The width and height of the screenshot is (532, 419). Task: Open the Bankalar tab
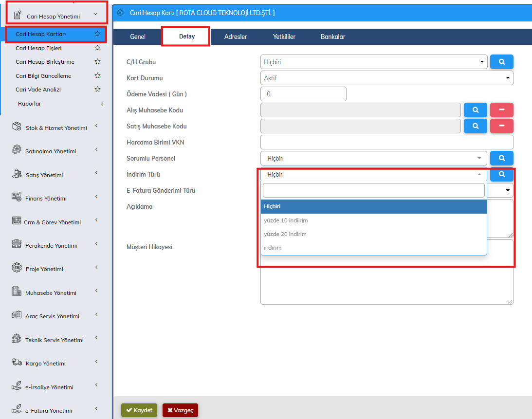click(x=333, y=37)
